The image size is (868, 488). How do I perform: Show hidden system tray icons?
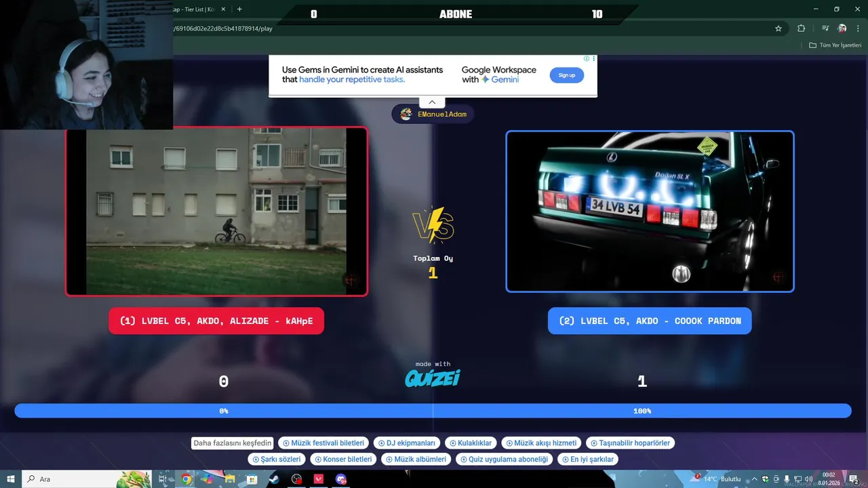[754, 479]
